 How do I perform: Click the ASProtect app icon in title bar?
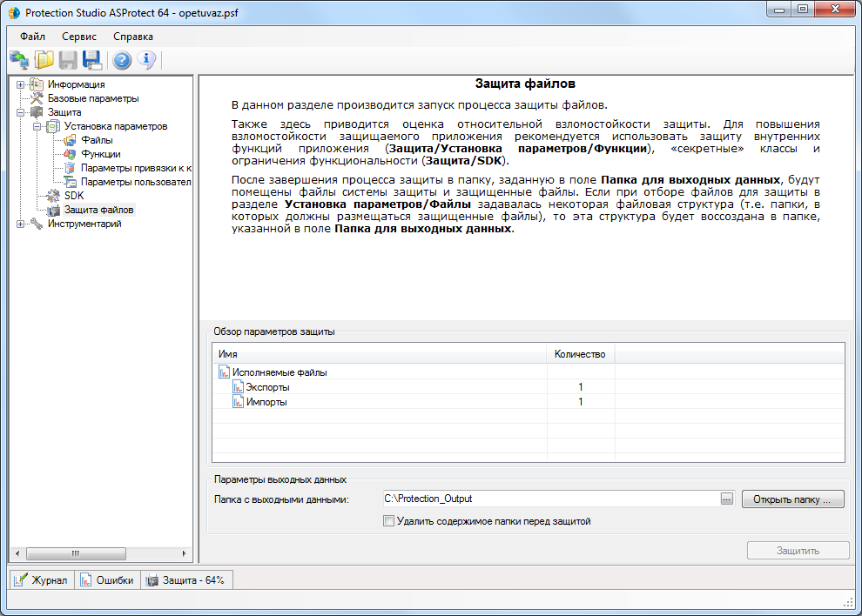coord(14,13)
